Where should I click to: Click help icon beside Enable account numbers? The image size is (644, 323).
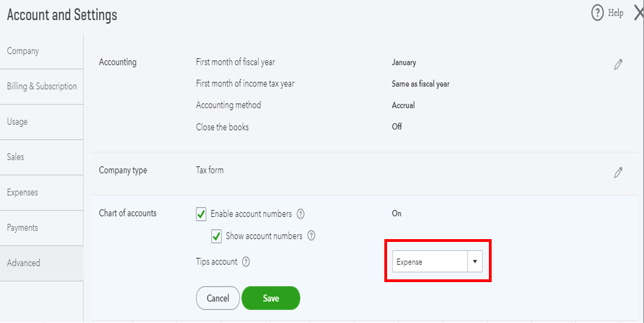click(x=301, y=213)
